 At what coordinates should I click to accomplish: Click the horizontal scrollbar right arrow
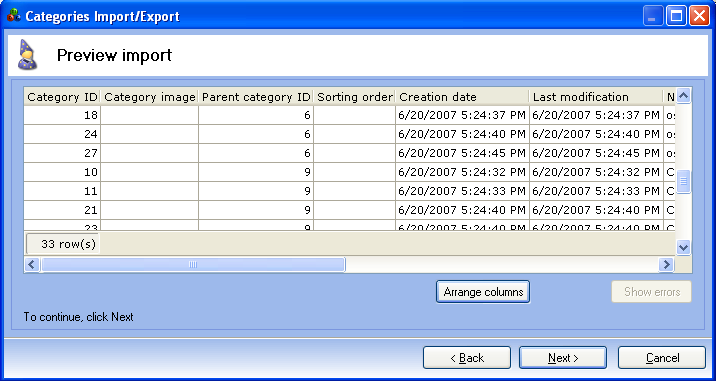point(666,264)
